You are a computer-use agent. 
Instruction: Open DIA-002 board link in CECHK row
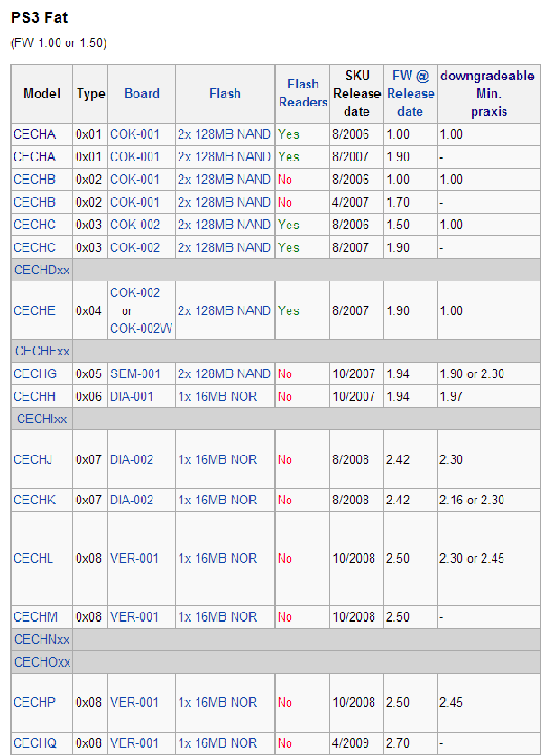tap(132, 500)
